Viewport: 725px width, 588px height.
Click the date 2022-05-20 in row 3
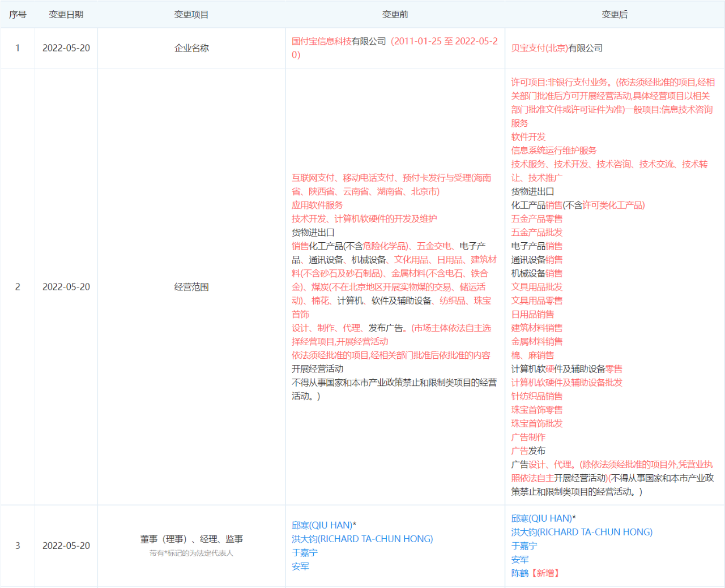pos(66,546)
